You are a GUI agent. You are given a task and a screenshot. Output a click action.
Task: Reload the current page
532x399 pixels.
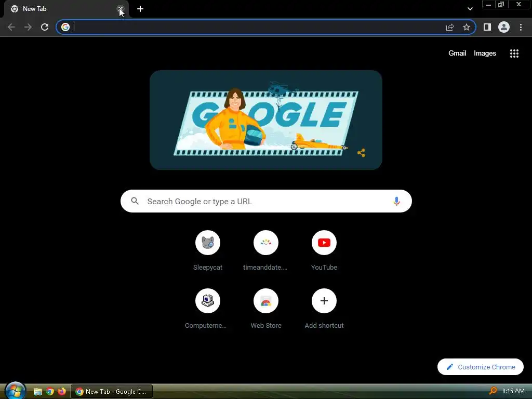45,27
